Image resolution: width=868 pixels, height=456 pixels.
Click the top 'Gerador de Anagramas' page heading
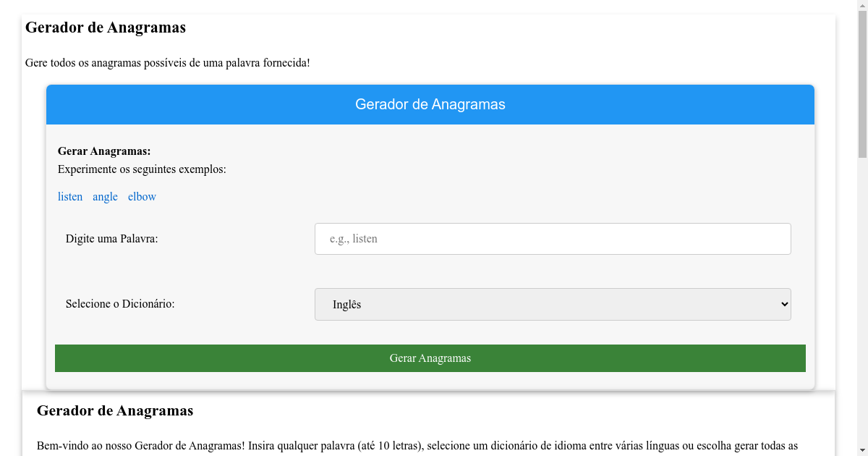point(106,28)
